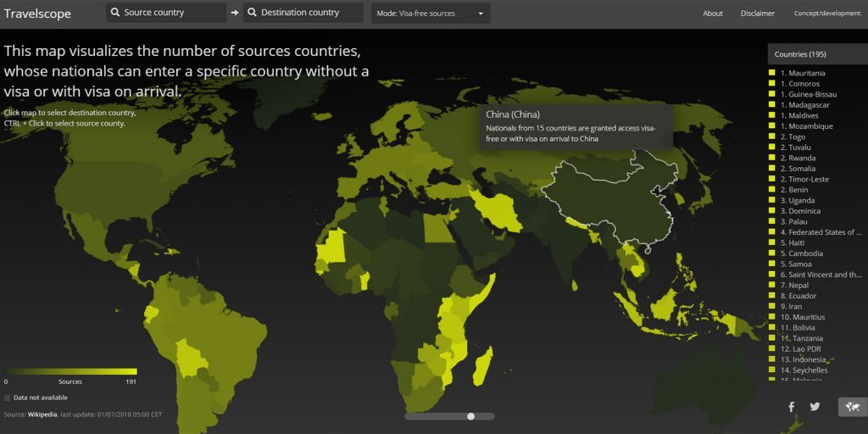Click the zoom slider handle below the map
This screenshot has height=434, width=868.
(470, 416)
